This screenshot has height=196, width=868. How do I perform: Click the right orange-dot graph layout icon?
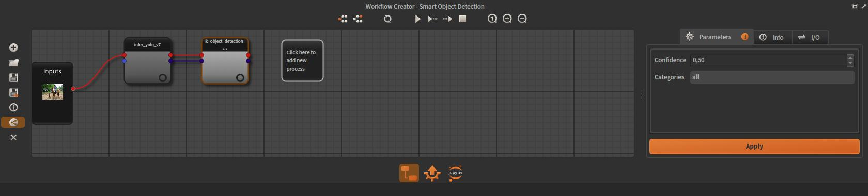[358, 19]
